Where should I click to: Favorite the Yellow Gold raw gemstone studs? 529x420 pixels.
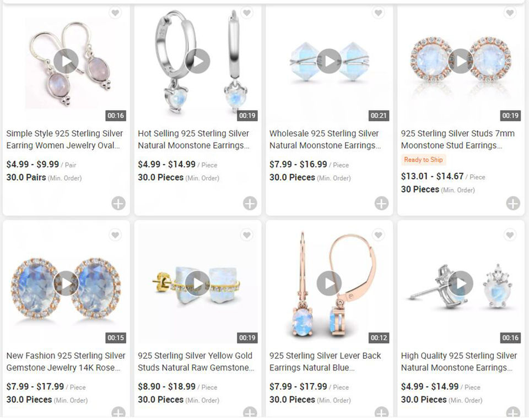pyautogui.click(x=247, y=235)
